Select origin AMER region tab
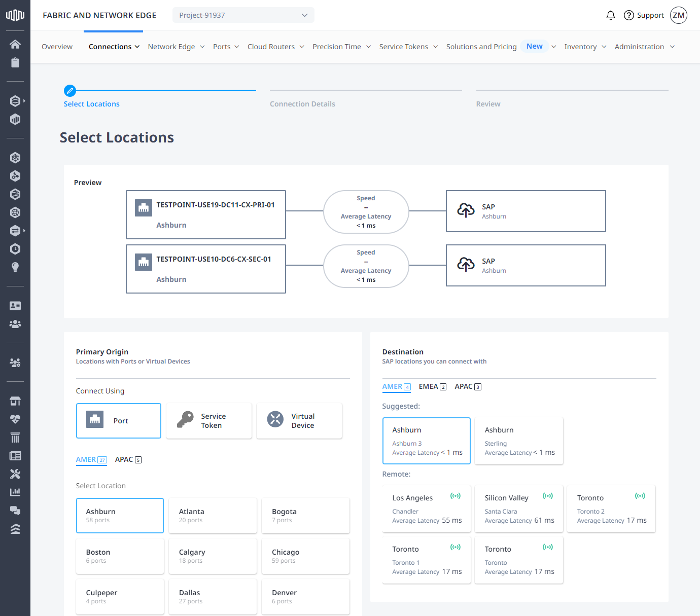The height and width of the screenshot is (616, 700). 91,459
